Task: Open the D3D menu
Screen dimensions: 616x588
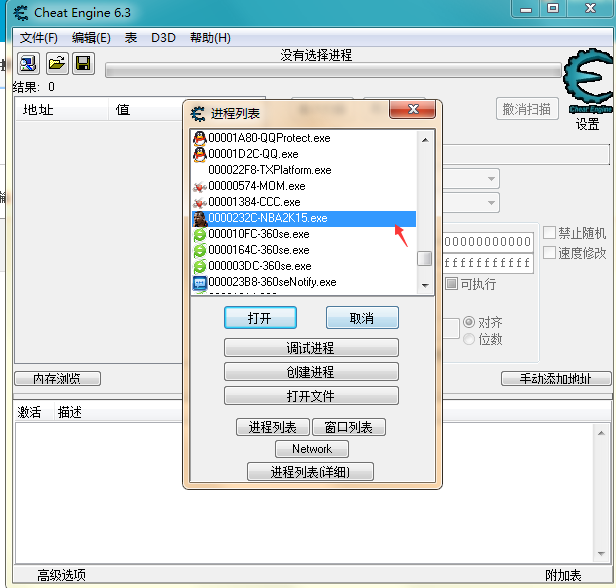Action: tap(163, 38)
